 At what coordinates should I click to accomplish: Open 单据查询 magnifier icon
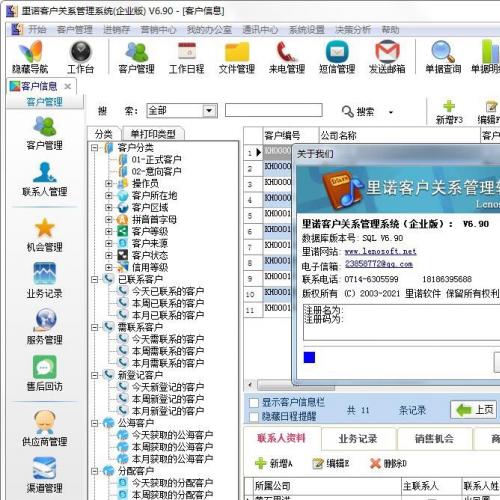[x=443, y=52]
